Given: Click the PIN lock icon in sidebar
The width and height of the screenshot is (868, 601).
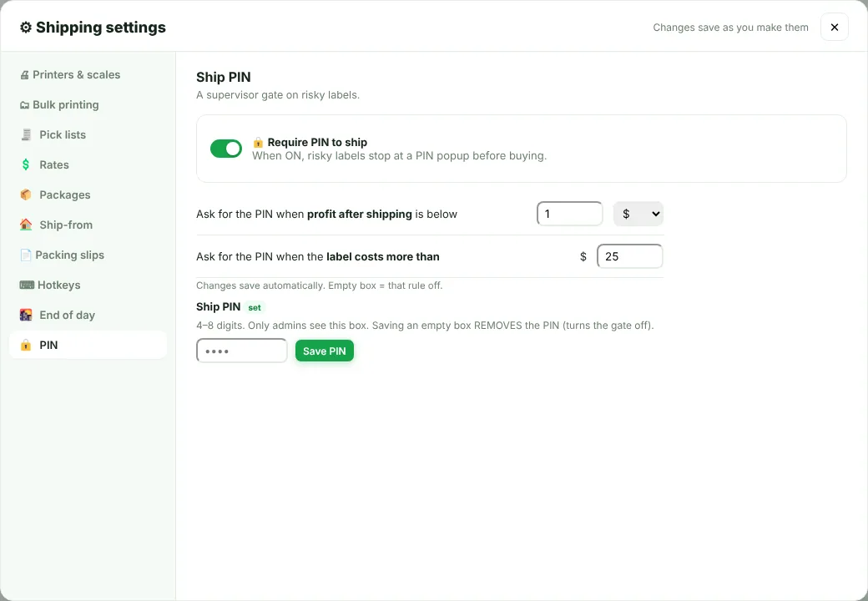Looking at the screenshot, I should tap(26, 346).
